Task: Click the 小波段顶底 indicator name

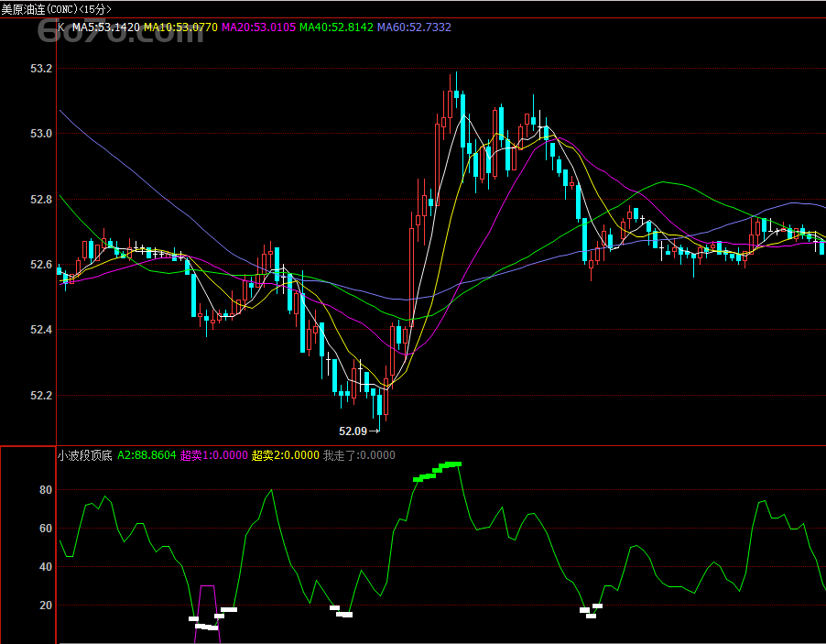Action: pyautogui.click(x=85, y=455)
